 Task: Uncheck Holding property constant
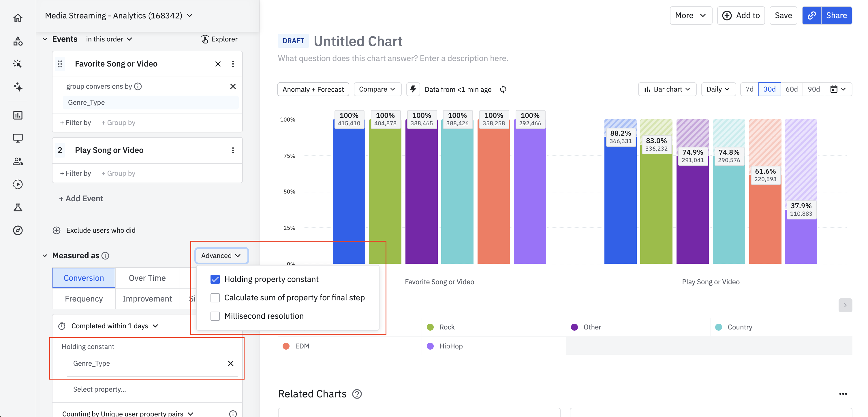pos(215,279)
